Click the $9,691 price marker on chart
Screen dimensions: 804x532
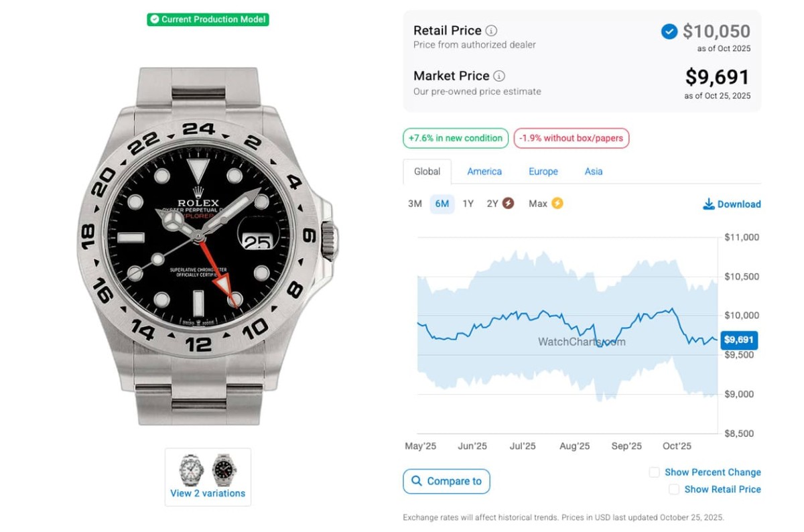[739, 340]
